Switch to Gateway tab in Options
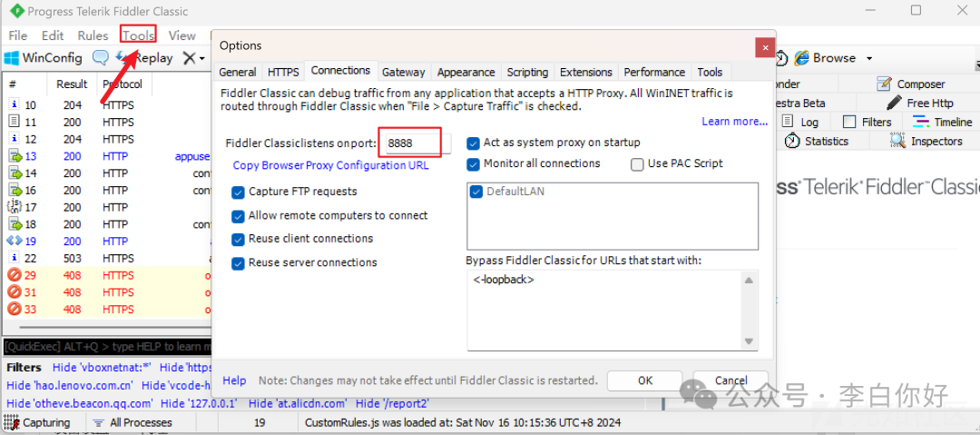The image size is (980, 435). coord(404,72)
